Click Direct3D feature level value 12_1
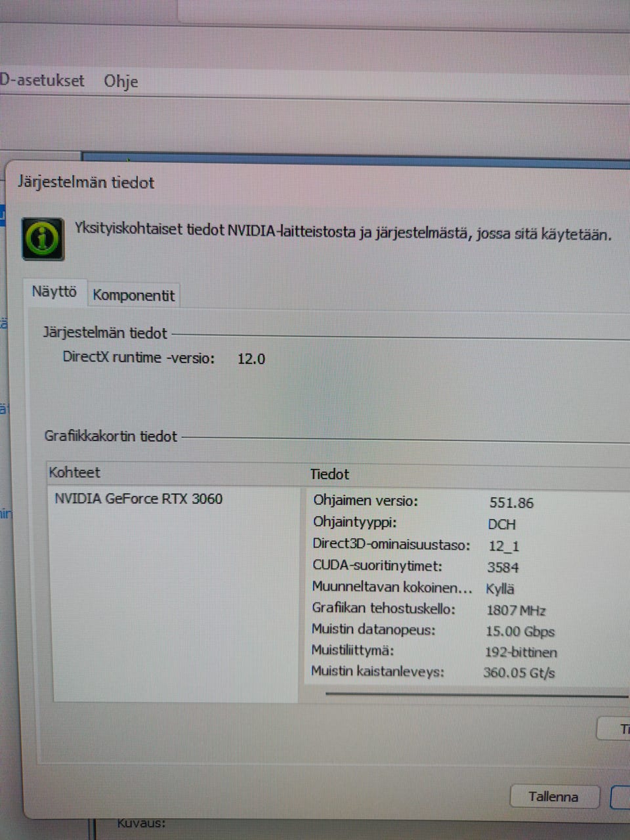 (504, 546)
